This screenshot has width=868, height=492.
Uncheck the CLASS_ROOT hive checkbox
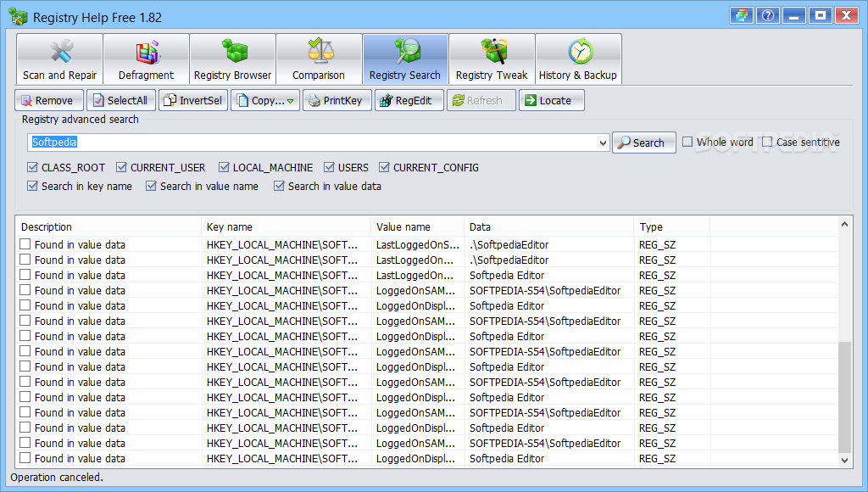click(x=33, y=167)
